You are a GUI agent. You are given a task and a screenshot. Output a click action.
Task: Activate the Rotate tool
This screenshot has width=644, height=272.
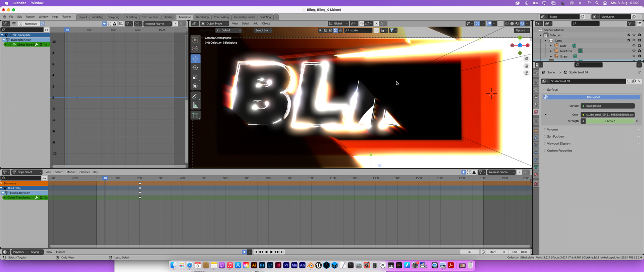tap(195, 68)
